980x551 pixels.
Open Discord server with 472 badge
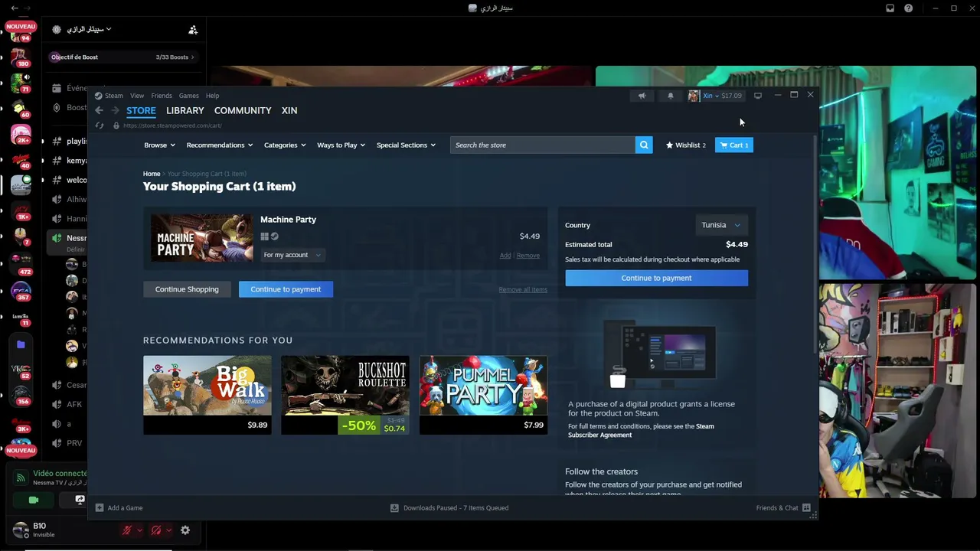[x=20, y=265]
